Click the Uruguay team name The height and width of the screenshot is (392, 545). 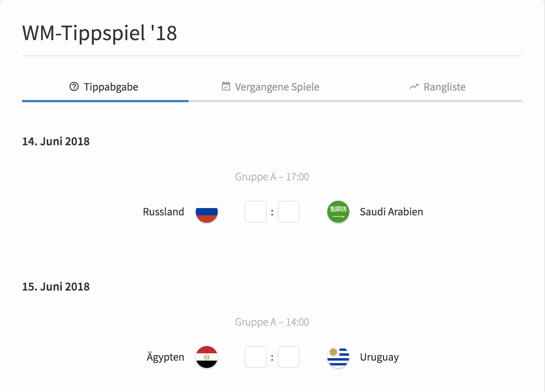coord(380,357)
